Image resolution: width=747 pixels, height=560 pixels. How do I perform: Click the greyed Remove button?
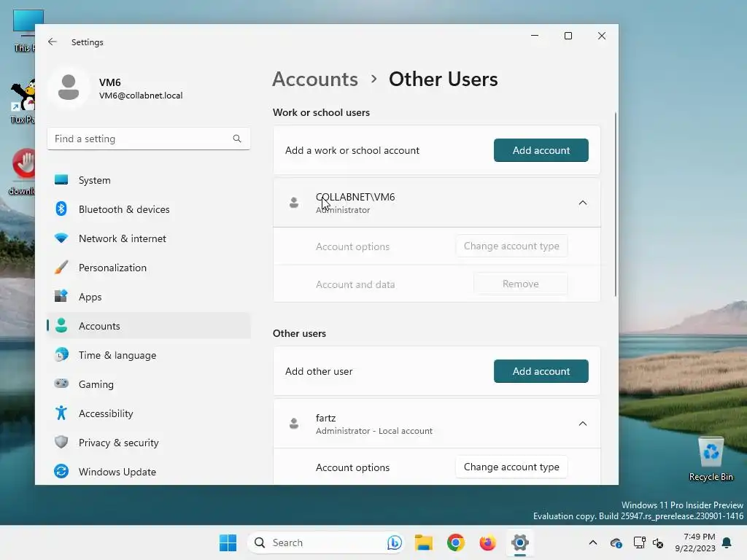[x=520, y=284]
